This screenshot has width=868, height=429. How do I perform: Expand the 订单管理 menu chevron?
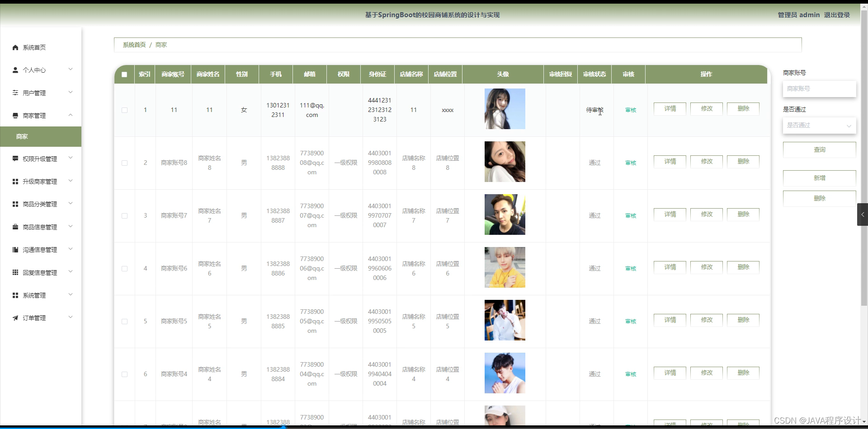71,317
